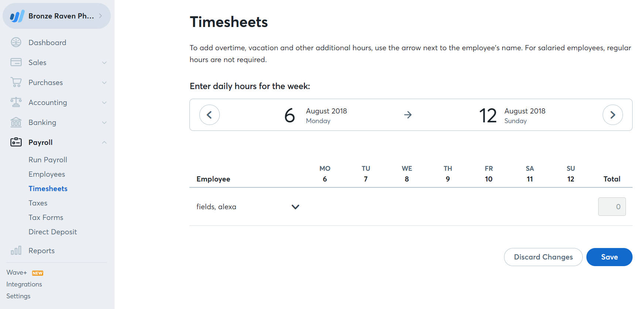644x309 pixels.
Task: Click the Payroll badge icon
Action: tap(16, 142)
